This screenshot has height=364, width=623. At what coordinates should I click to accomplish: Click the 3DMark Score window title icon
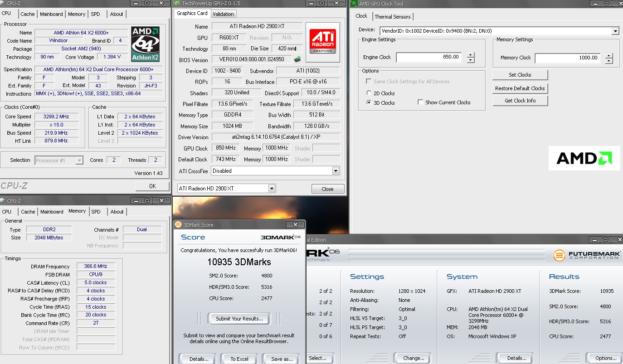(x=178, y=224)
